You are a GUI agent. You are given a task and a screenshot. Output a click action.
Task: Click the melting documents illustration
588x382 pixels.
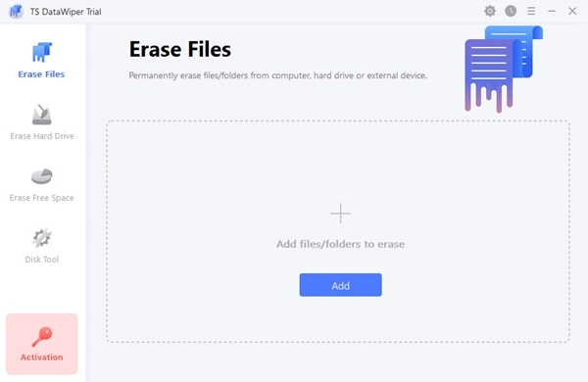504,69
